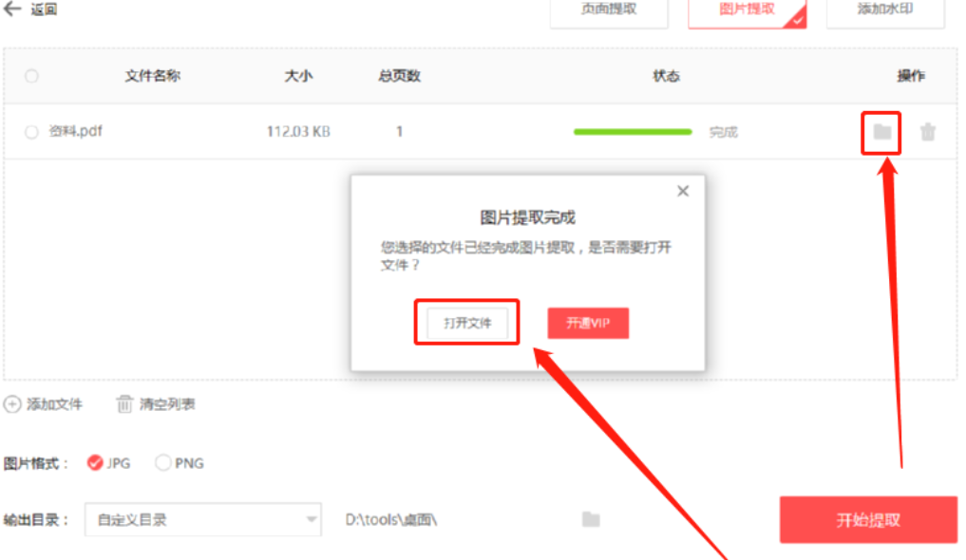The height and width of the screenshot is (560, 966).
Task: Click the 状态 column header
Action: (666, 76)
